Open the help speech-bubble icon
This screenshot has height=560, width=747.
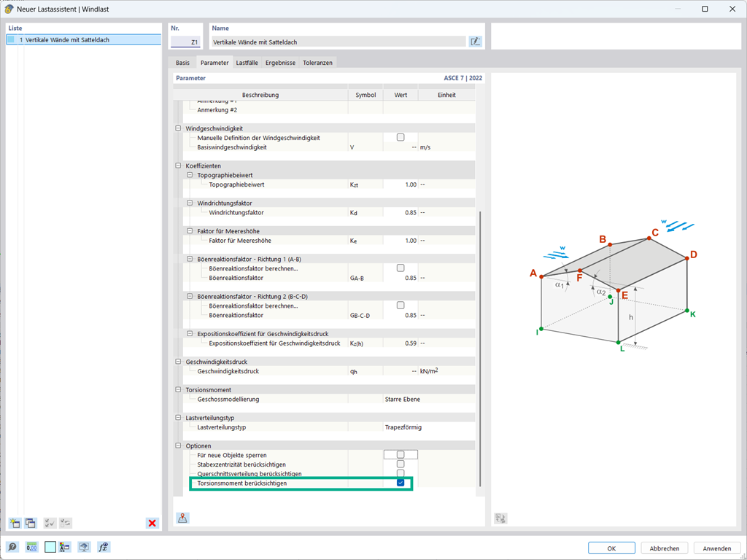tap(12, 547)
